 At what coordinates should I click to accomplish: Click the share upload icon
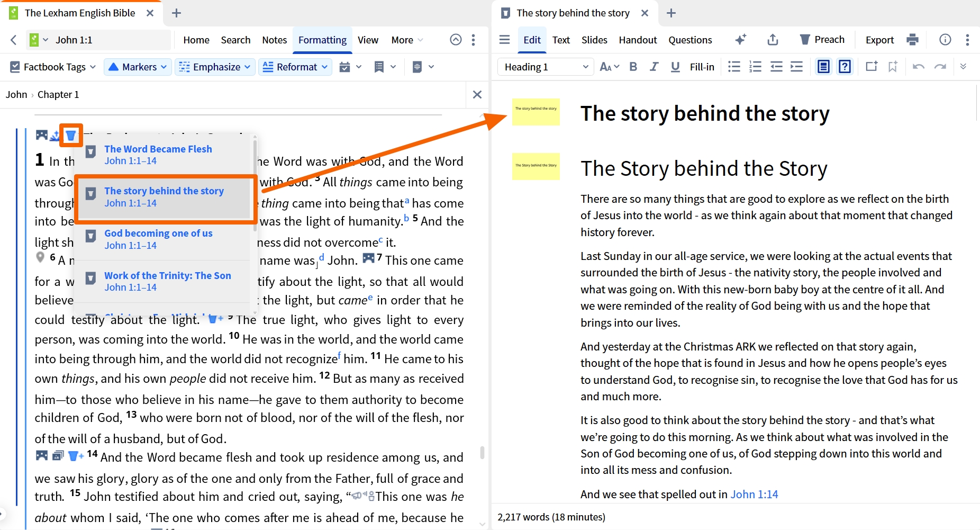pos(773,40)
